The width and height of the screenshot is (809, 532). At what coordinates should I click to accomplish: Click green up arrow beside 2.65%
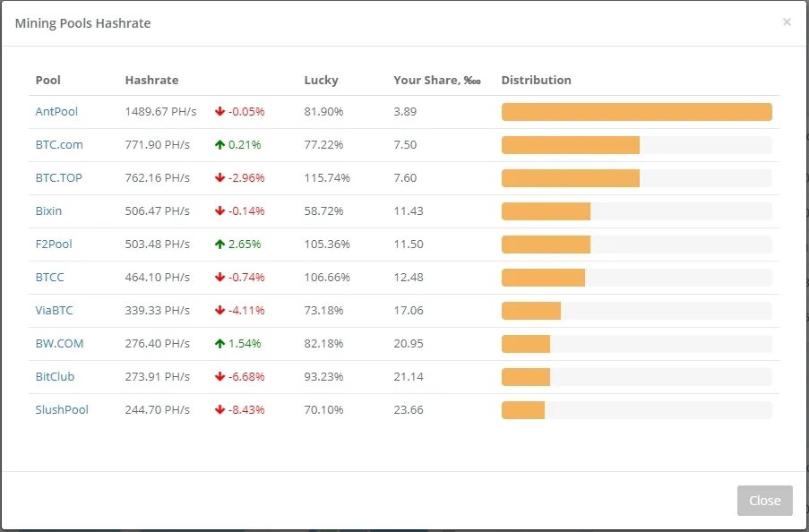click(x=219, y=244)
